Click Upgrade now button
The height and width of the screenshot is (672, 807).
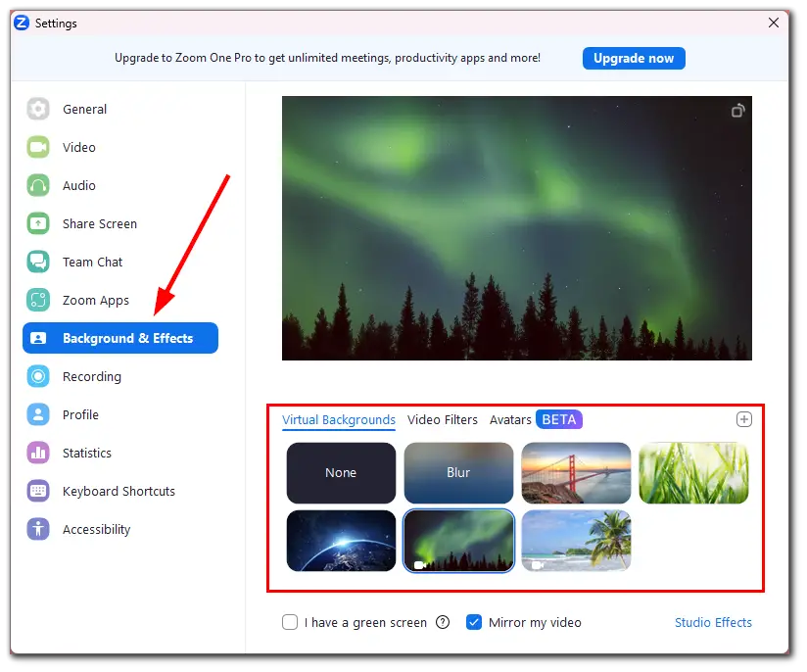coord(634,58)
